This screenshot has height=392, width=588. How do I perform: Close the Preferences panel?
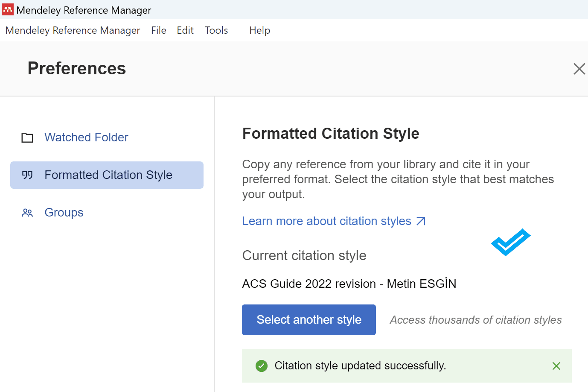click(579, 69)
